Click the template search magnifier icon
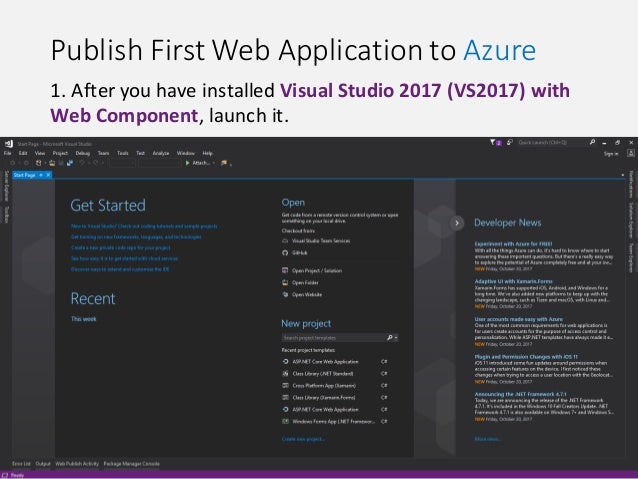The image size is (638, 479). point(389,338)
